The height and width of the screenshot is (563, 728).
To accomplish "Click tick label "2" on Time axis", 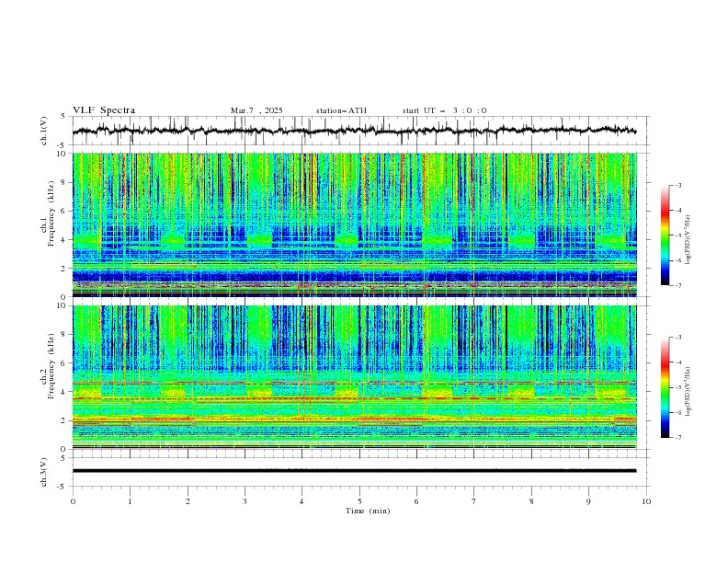I will coord(188,501).
